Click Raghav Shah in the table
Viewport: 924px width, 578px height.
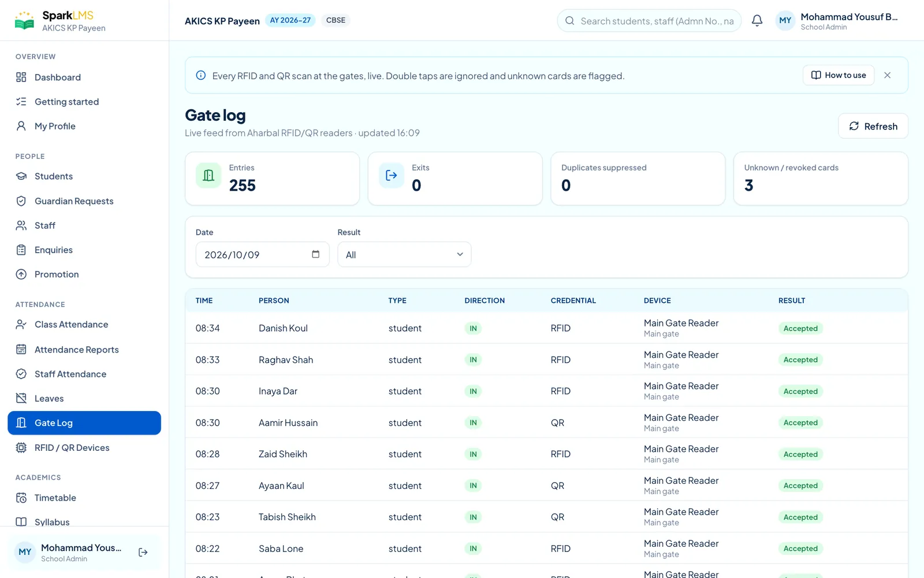[286, 360]
